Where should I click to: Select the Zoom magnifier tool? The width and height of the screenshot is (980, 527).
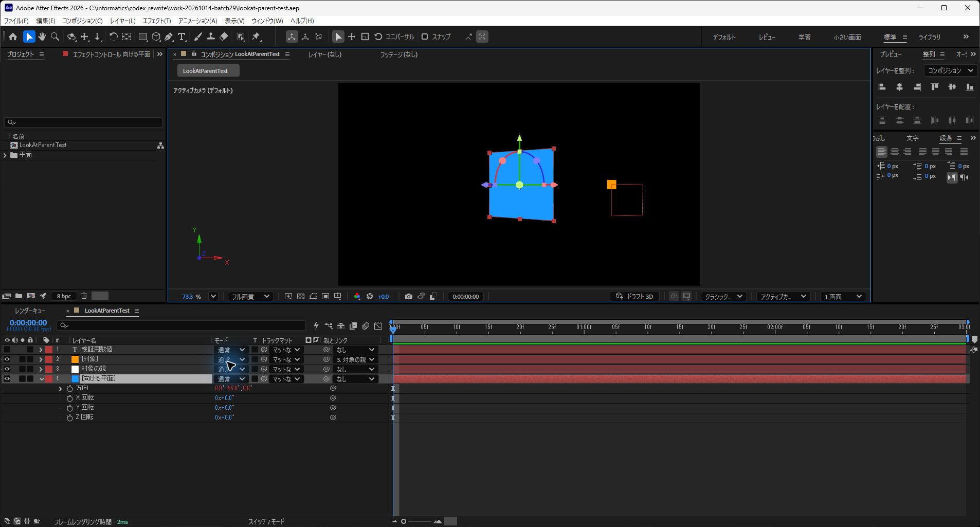[55, 37]
